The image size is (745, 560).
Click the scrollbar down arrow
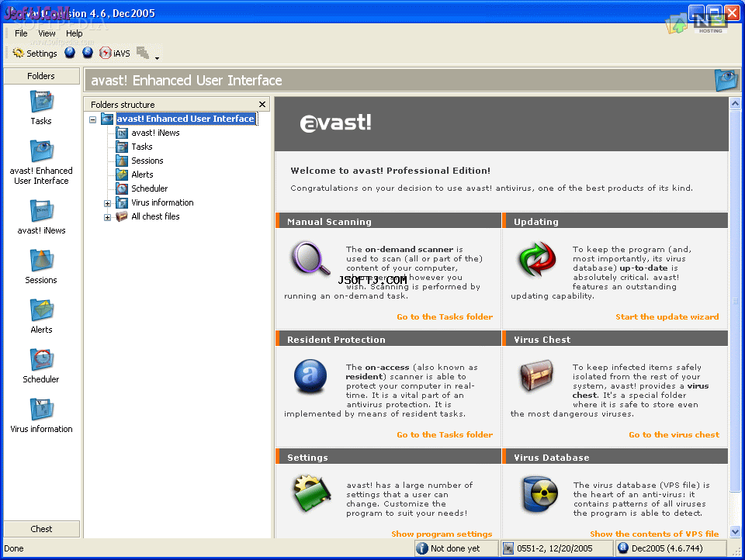[x=735, y=532]
